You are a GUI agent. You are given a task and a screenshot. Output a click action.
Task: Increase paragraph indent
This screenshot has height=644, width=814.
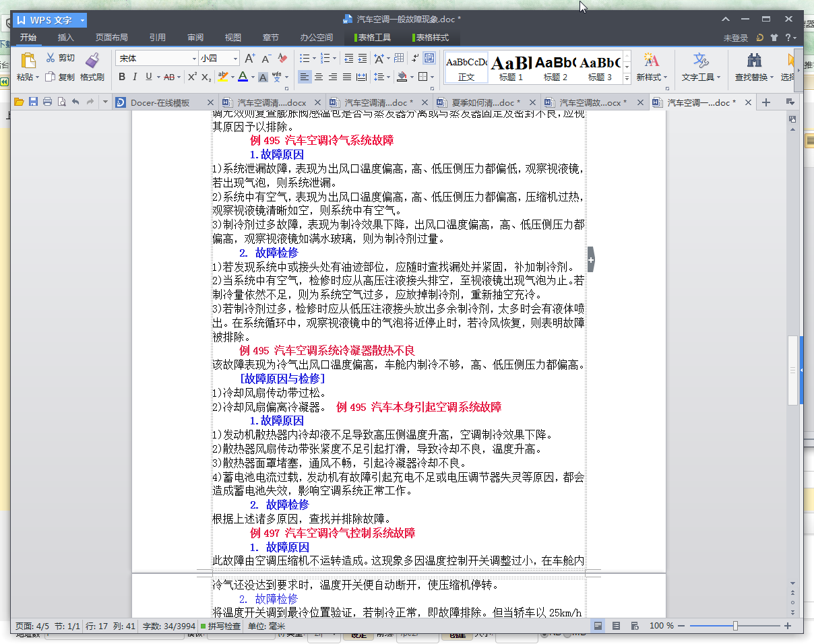363,59
